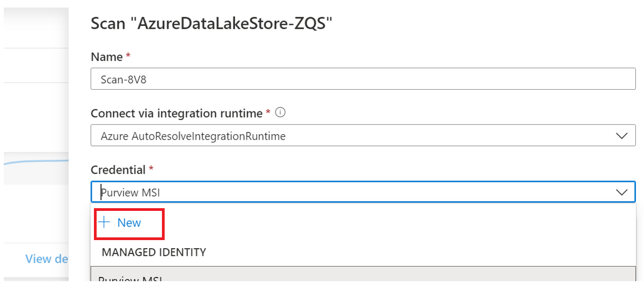
Task: Click the Credential field label
Action: 118,170
